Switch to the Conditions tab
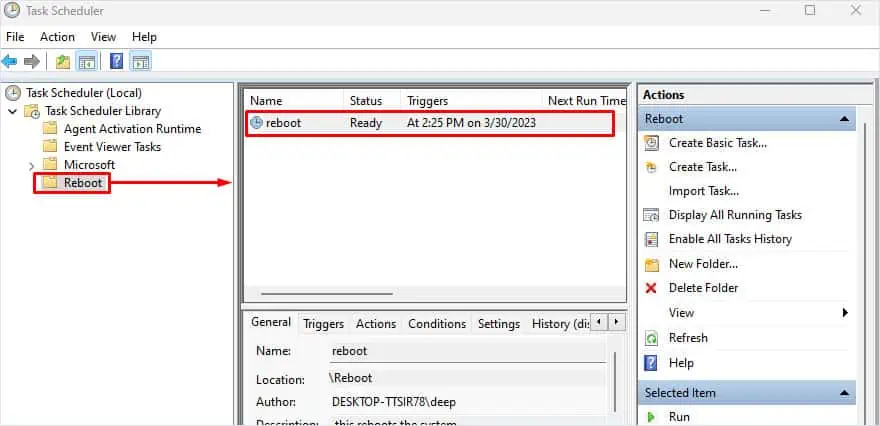 pos(437,324)
